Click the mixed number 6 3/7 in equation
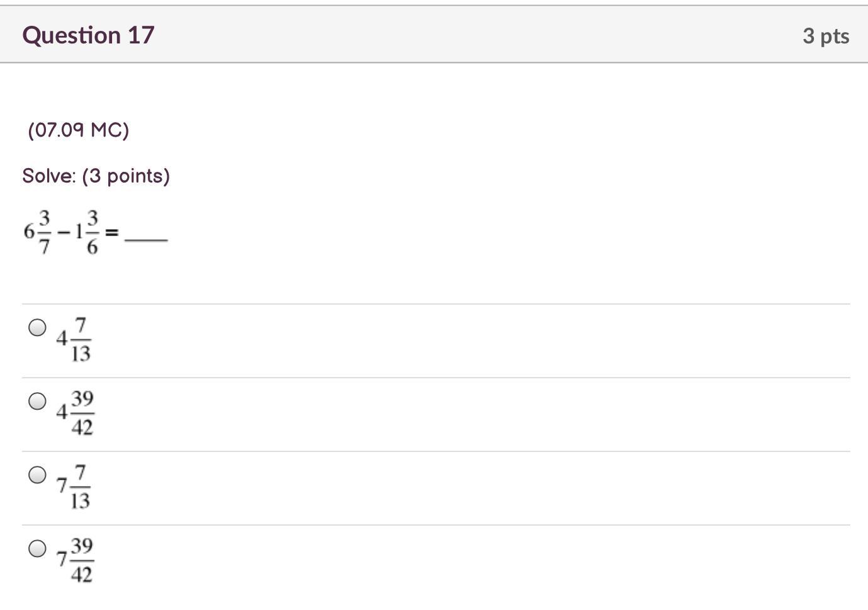The height and width of the screenshot is (610, 868). click(x=37, y=232)
